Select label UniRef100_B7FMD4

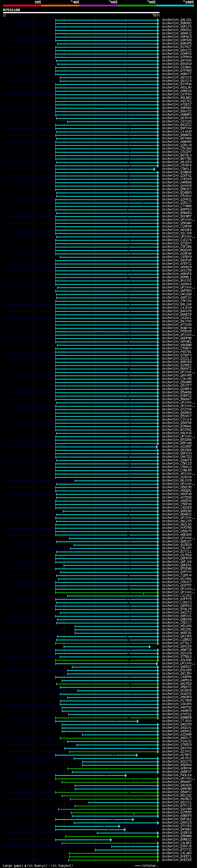[x=177, y=71]
